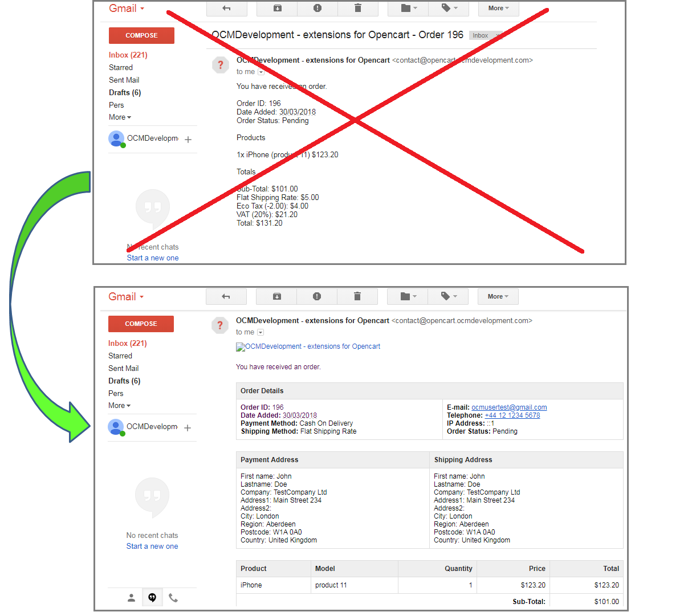Click 'Order Status: Pending' in the upper plain-text email
The width and height of the screenshot is (700, 612).
point(272,121)
